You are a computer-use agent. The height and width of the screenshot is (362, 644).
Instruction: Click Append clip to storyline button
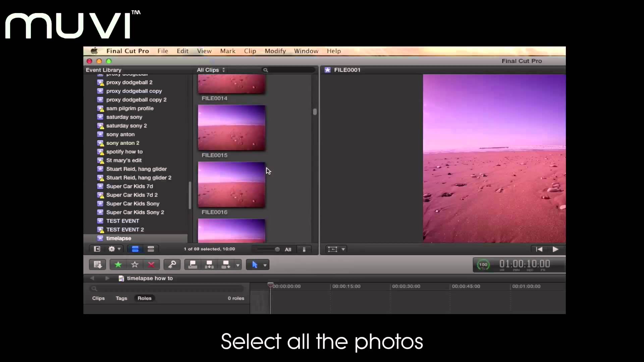pos(226,265)
